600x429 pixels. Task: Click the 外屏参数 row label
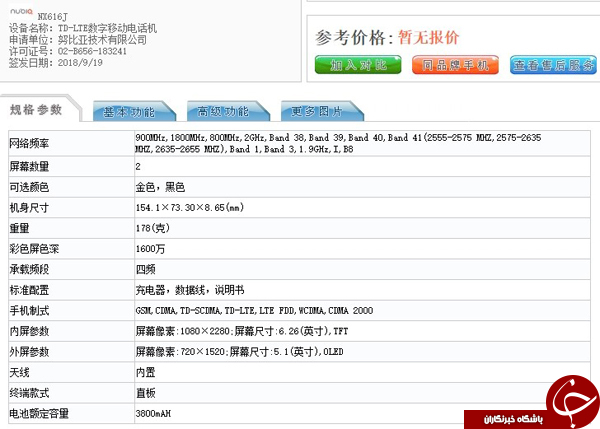(x=29, y=352)
